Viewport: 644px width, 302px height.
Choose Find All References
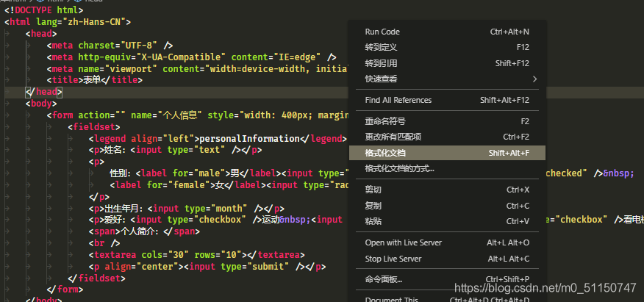click(447, 100)
